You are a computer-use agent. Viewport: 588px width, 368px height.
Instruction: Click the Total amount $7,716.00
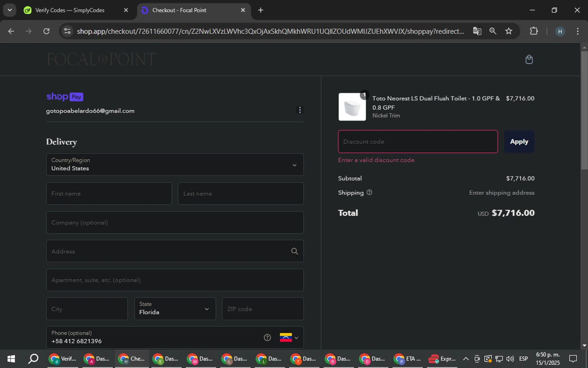pyautogui.click(x=513, y=213)
